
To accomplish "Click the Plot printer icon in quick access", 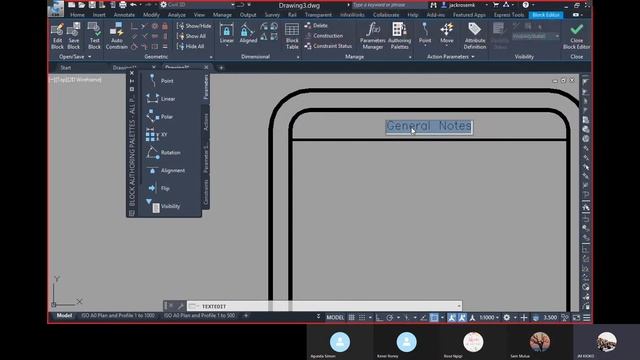I will click(x=122, y=5).
